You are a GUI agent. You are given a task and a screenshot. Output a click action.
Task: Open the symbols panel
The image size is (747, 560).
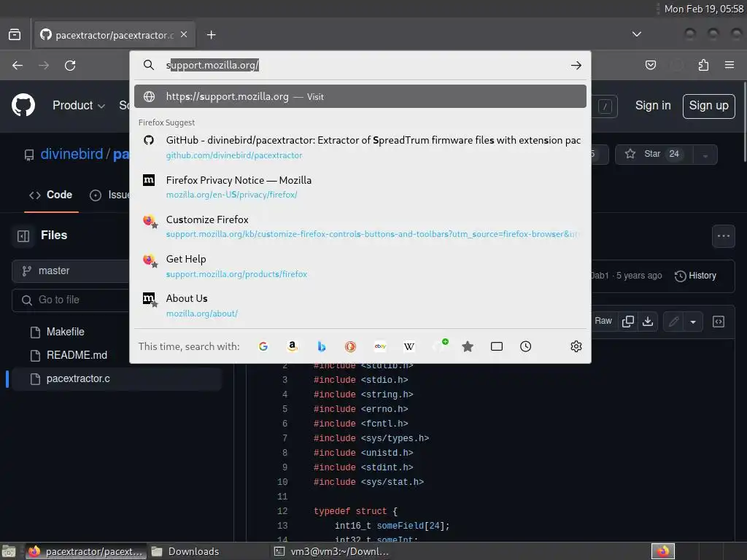pyautogui.click(x=719, y=322)
